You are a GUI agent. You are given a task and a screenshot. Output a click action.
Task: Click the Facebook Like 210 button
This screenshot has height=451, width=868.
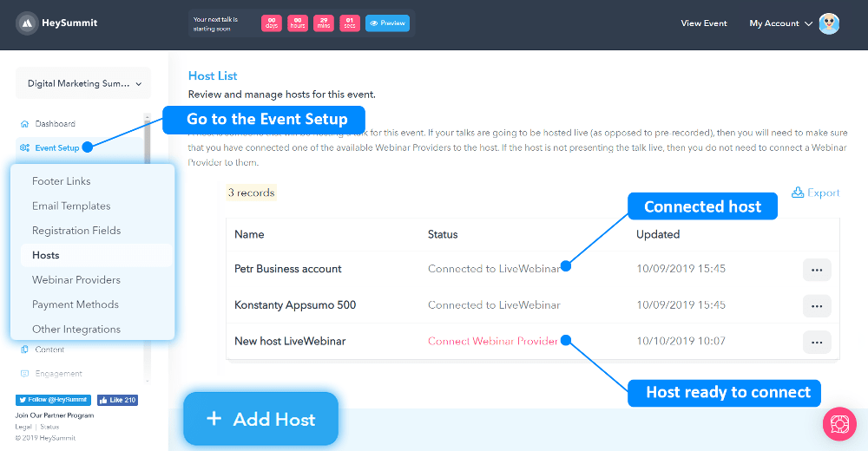tap(117, 400)
